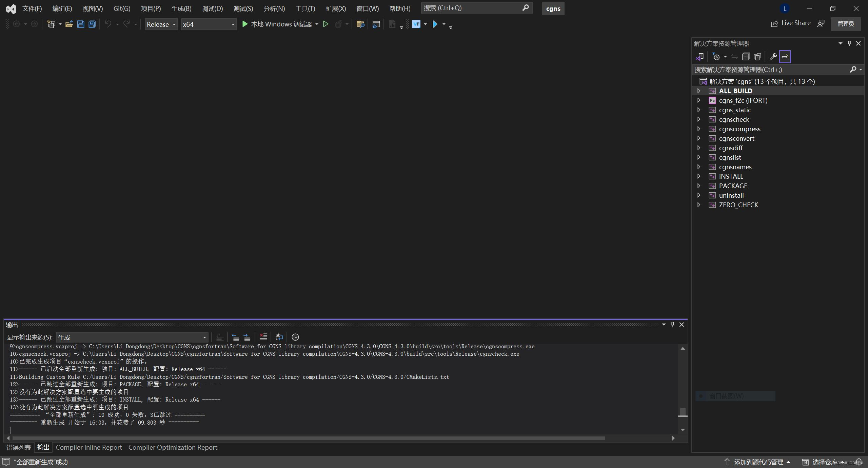Click Find in Files folder-search icon
The image size is (868, 468).
pos(360,24)
